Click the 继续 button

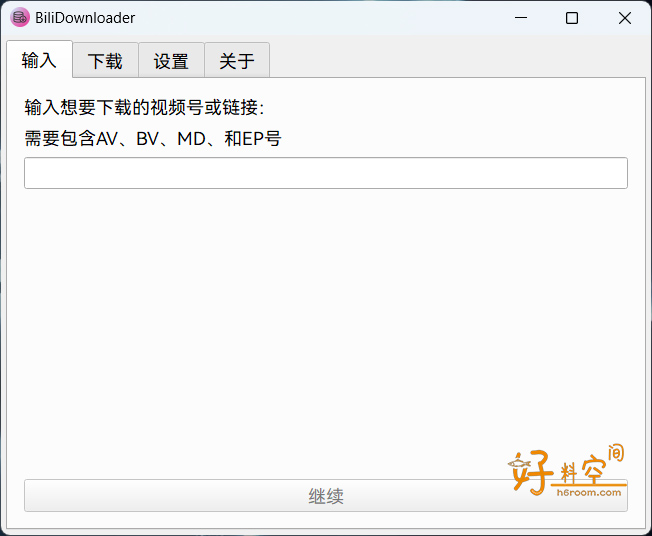(326, 495)
